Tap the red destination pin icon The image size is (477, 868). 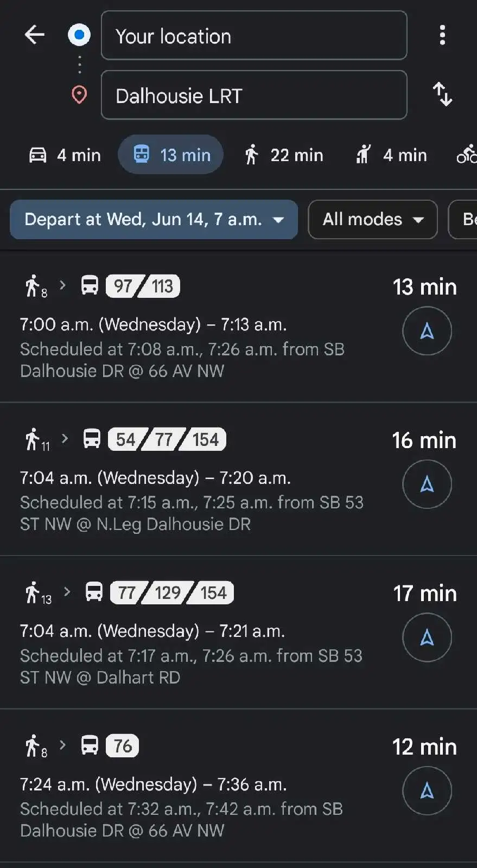[79, 95]
